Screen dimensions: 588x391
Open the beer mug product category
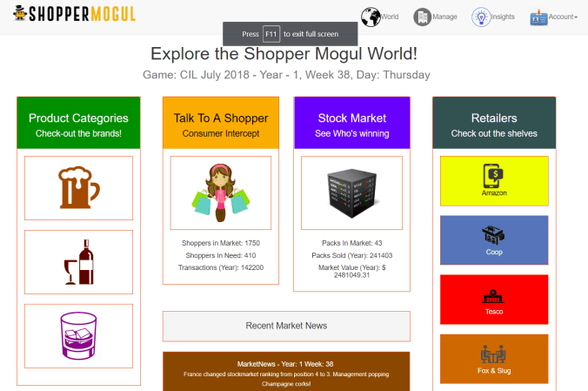point(79,188)
